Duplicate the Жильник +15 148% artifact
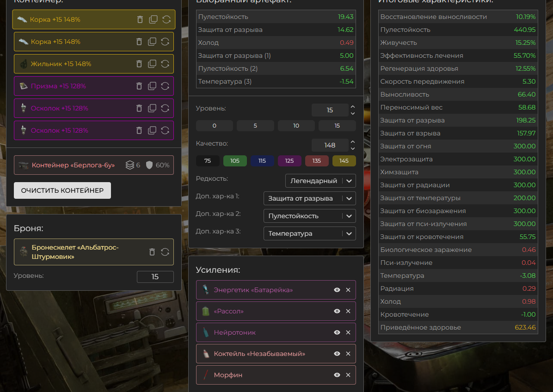 tap(152, 64)
